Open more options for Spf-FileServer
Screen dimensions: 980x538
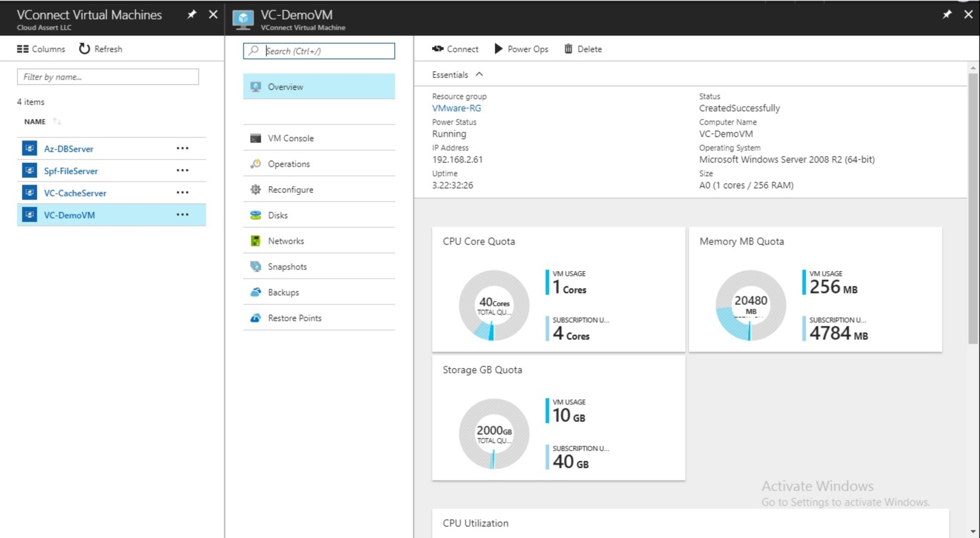click(x=182, y=170)
